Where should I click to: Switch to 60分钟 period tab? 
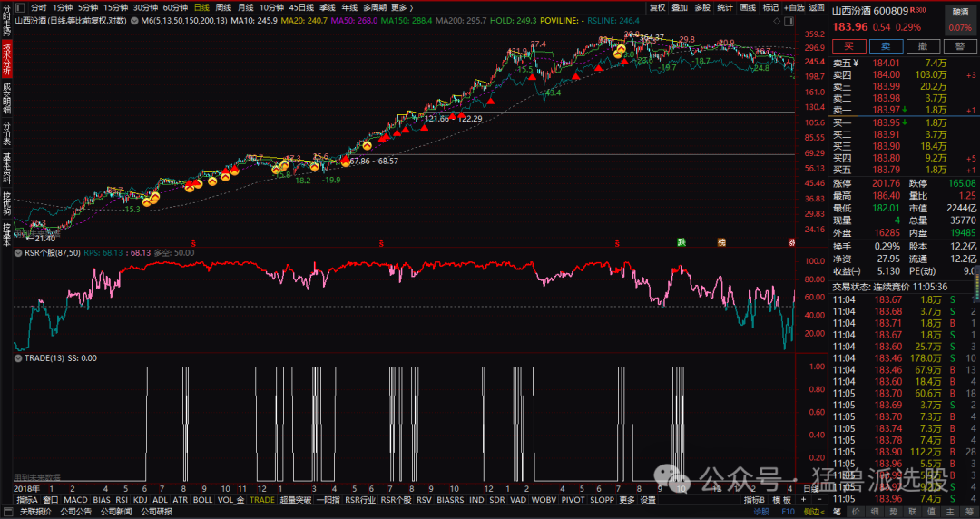[175, 7]
